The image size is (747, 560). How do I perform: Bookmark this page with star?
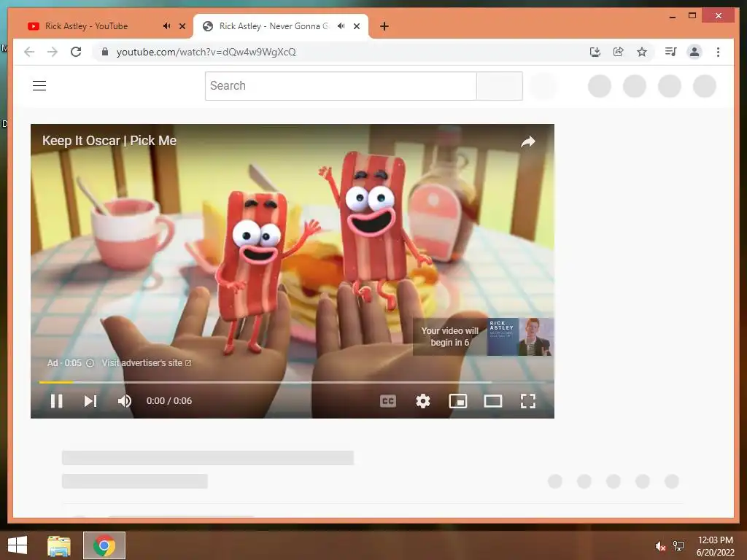(642, 52)
